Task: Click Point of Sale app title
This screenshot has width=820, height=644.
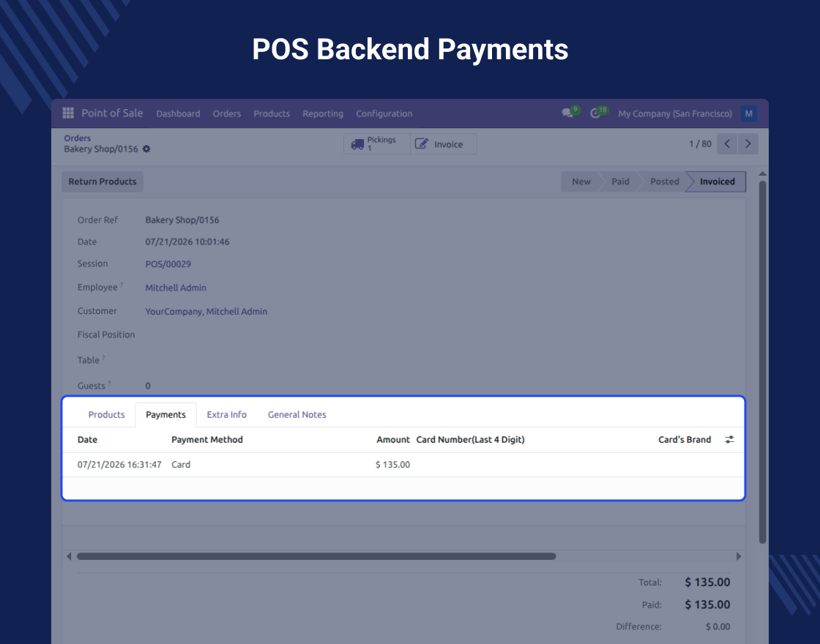Action: [112, 113]
